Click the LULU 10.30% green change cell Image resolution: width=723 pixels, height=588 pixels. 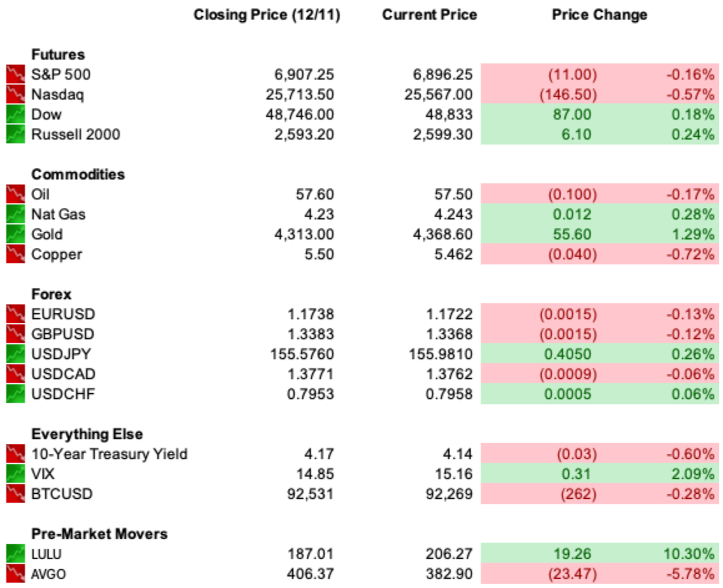click(689, 554)
